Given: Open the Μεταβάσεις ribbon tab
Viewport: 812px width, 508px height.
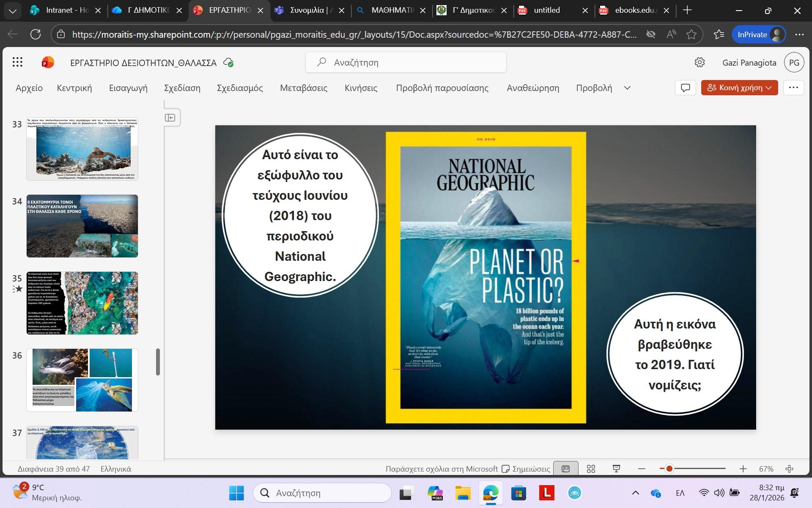Looking at the screenshot, I should click(303, 88).
